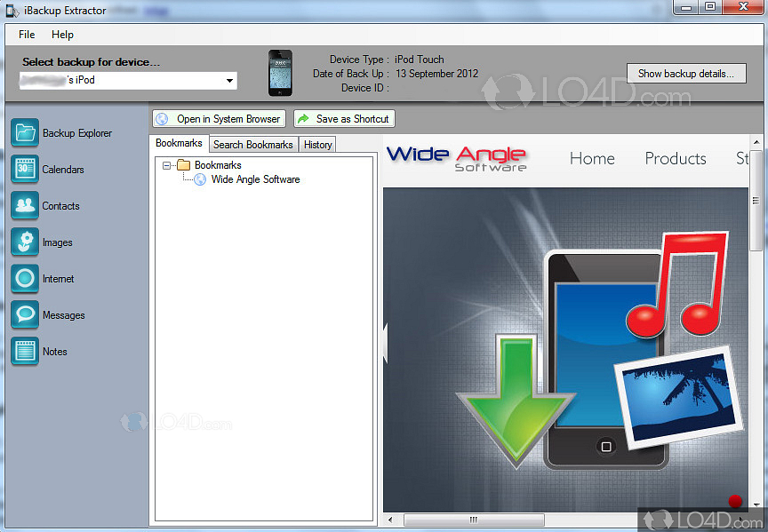Switch to the Bookmarks tab
Screen dimensions: 768x532
click(179, 143)
